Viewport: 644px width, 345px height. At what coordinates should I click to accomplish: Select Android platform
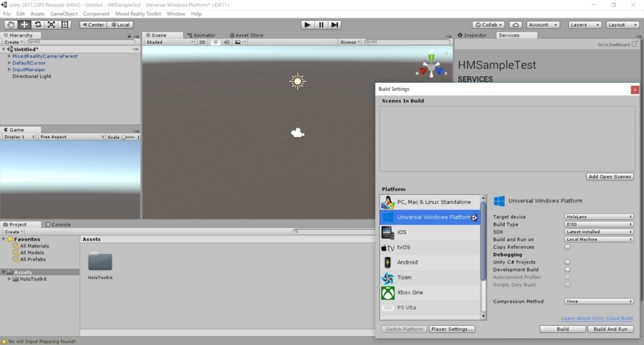(430, 262)
